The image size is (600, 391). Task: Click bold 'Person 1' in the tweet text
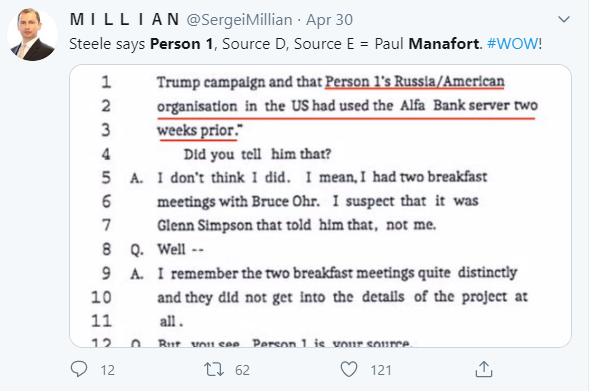(181, 44)
